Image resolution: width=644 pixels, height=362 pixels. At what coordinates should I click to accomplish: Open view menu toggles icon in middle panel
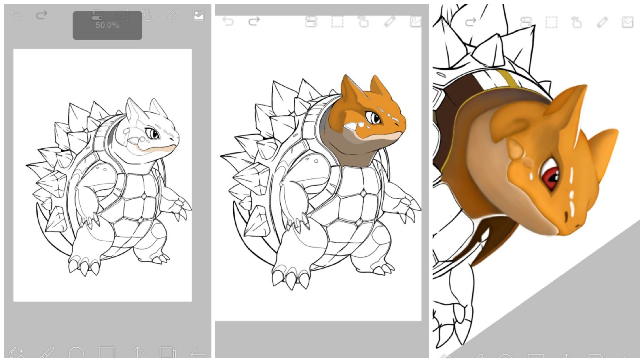coord(311,21)
